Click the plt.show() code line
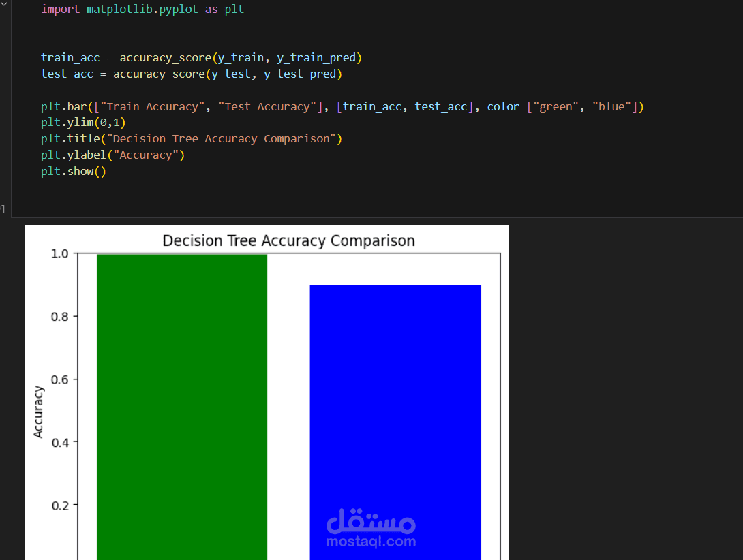Viewport: 743px width, 560px height. coord(74,172)
